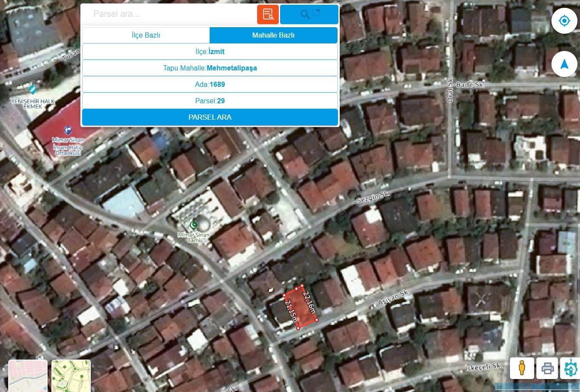Viewport: 580px width, 392px height.
Task: Click the locate-me crosshair icon
Action: [x=564, y=21]
